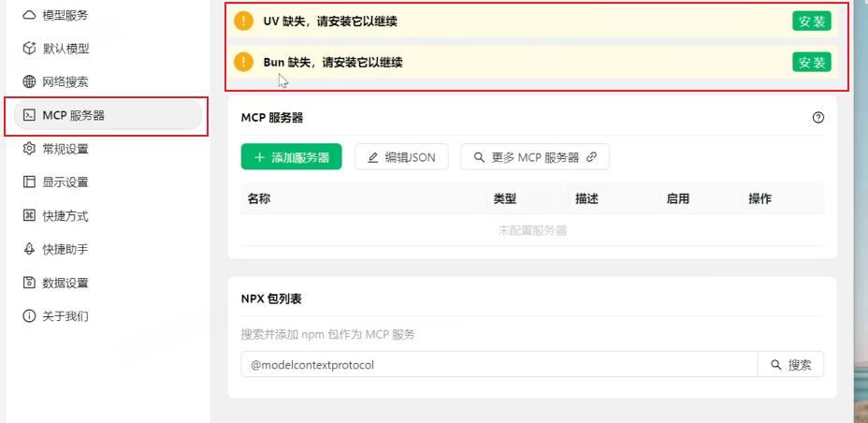Image resolution: width=868 pixels, height=423 pixels.
Task: Install Bun with the 安装 button
Action: point(812,62)
